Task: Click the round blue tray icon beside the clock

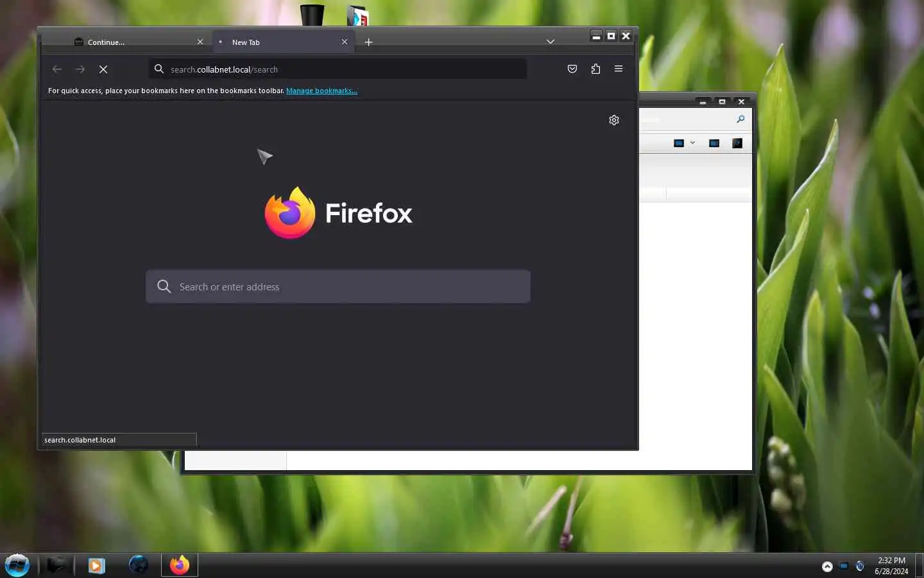Action: (860, 566)
